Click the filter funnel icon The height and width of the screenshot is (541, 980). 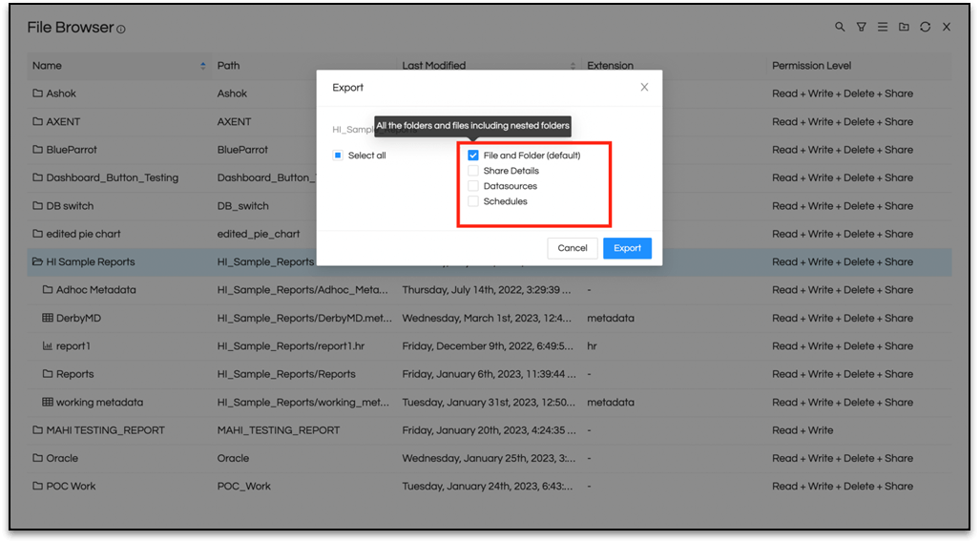tap(862, 27)
